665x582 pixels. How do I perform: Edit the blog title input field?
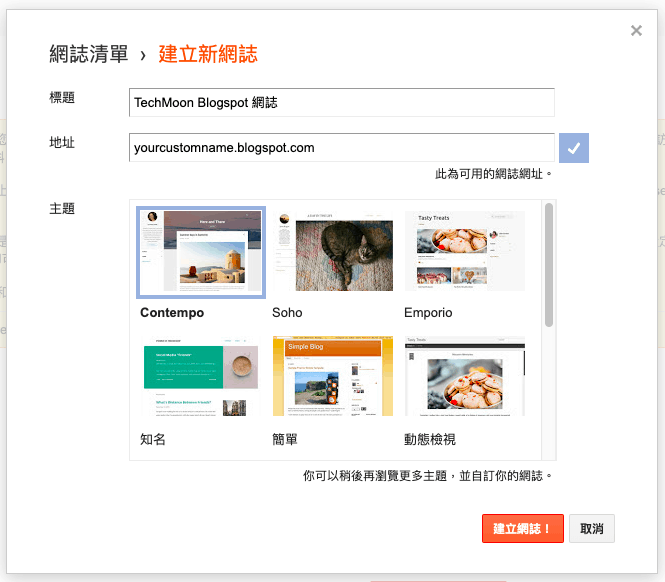pyautogui.click(x=342, y=102)
